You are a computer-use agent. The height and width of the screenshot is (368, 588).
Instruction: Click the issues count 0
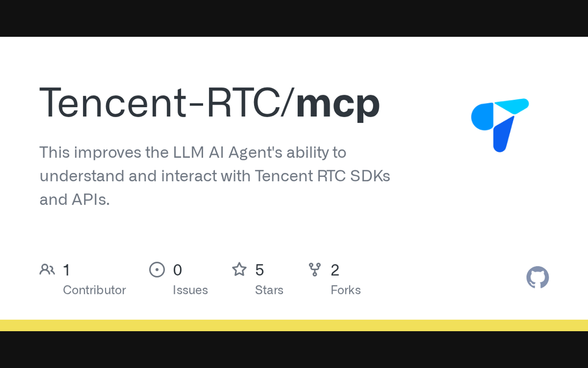point(177,270)
